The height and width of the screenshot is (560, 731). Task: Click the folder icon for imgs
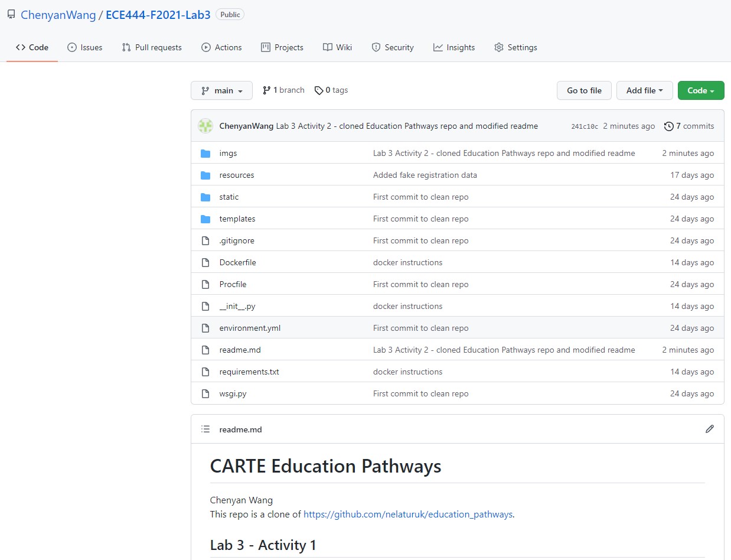click(205, 153)
